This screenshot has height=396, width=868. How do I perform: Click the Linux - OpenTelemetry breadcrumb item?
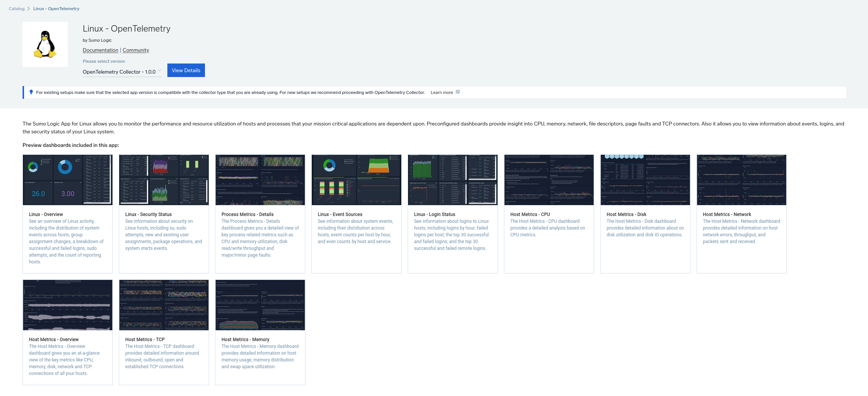[56, 8]
